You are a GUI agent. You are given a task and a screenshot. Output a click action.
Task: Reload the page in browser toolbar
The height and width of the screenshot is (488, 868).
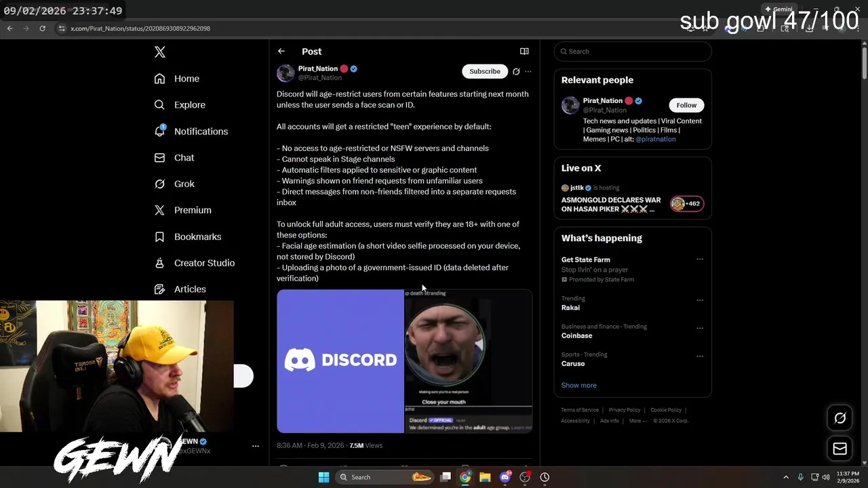pos(42,28)
